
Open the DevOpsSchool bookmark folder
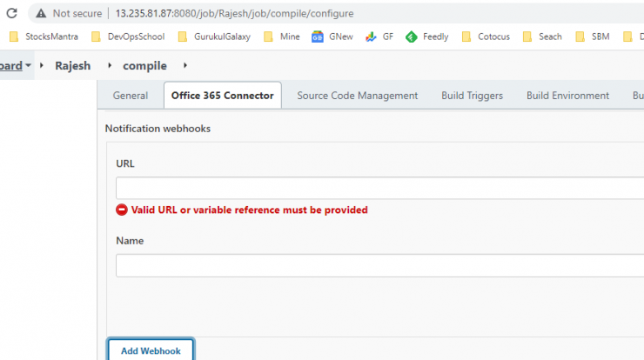coord(128,37)
